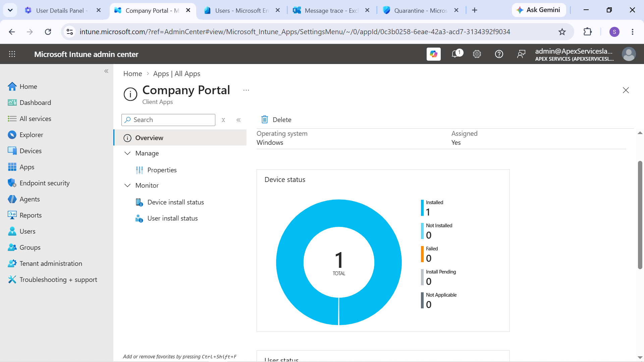Close the Company Portal blade
644x362 pixels.
click(626, 90)
